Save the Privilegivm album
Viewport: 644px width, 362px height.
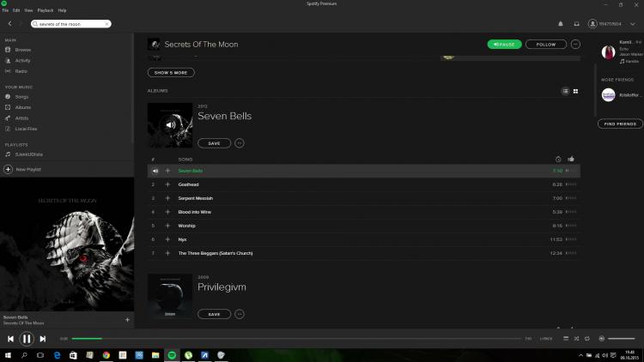[x=214, y=314]
